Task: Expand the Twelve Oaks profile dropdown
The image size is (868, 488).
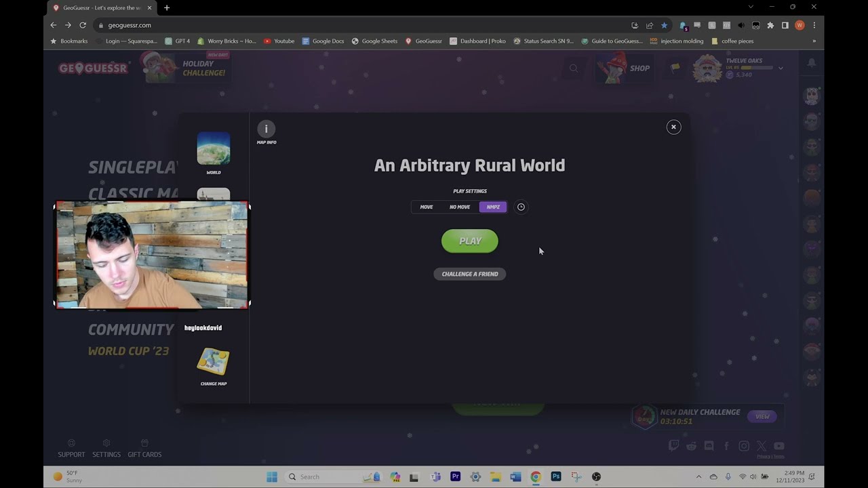Action: coord(781,68)
